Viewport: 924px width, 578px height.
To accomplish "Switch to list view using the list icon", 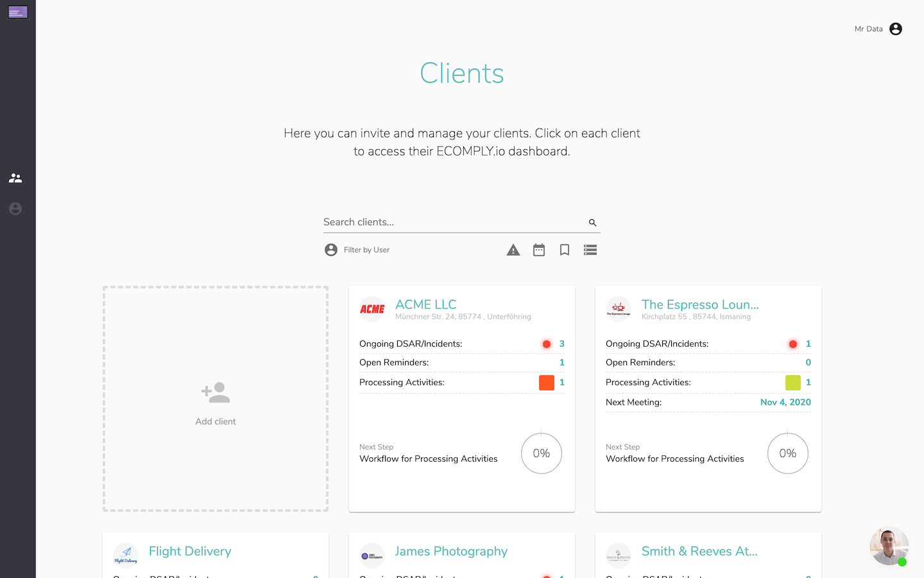I will coord(590,250).
